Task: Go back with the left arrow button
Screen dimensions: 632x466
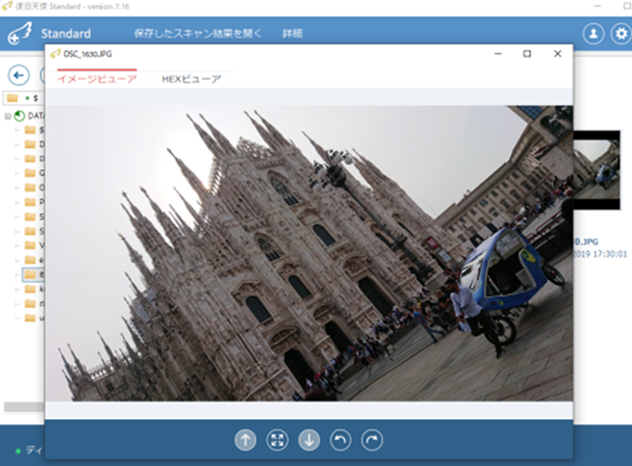Action: [x=19, y=75]
